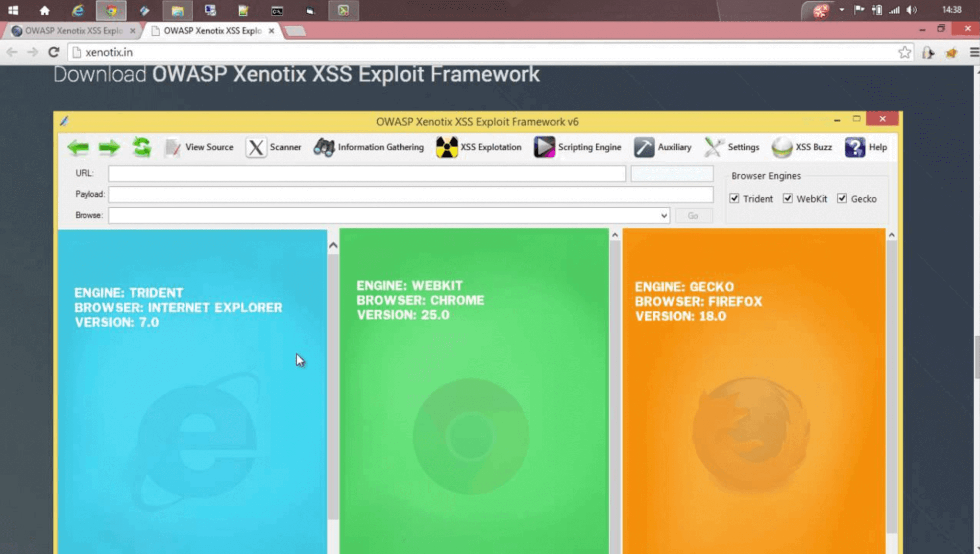The height and width of the screenshot is (554, 980).
Task: Click the green refresh icon in Xenotix toolbar
Action: tap(142, 147)
